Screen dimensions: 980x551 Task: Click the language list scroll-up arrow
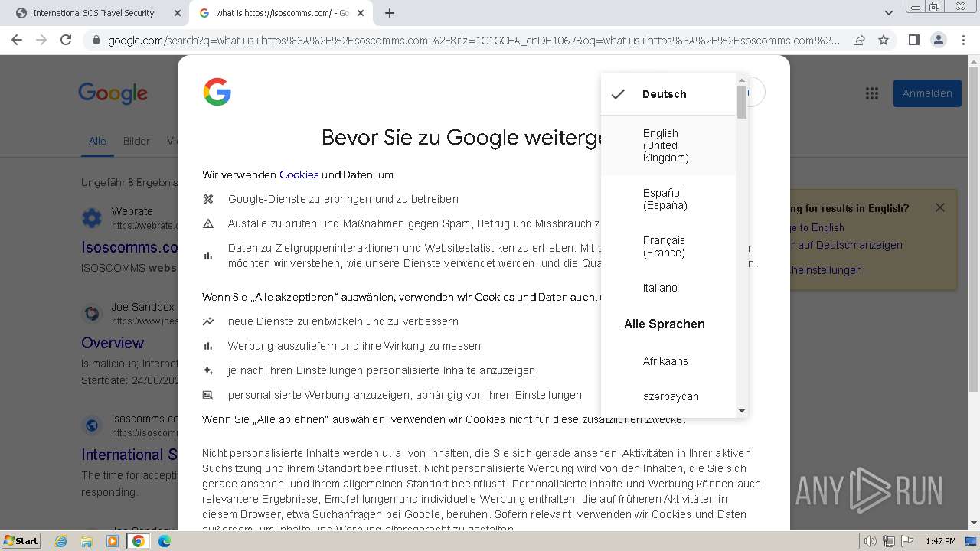coord(742,80)
